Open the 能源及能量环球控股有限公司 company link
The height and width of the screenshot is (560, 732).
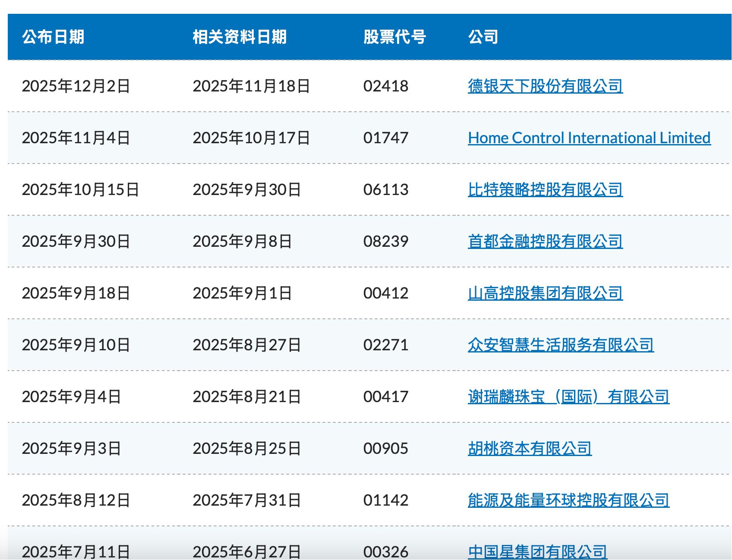[x=568, y=500]
